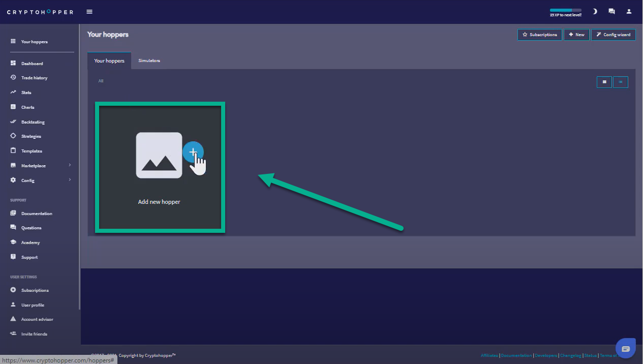The width and height of the screenshot is (643, 364).
Task: Click the Dashboard sidebar icon
Action: [x=13, y=64]
